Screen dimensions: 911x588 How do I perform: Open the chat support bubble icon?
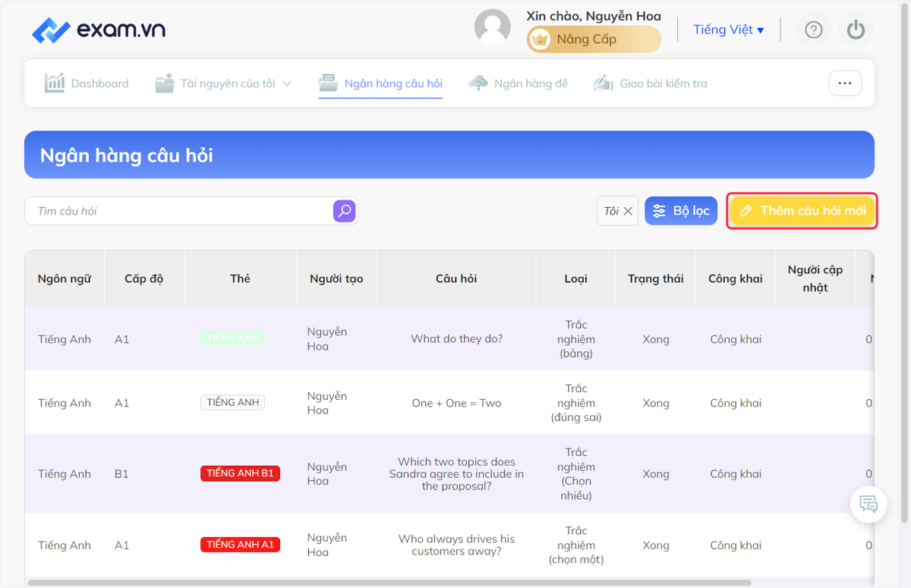[869, 503]
